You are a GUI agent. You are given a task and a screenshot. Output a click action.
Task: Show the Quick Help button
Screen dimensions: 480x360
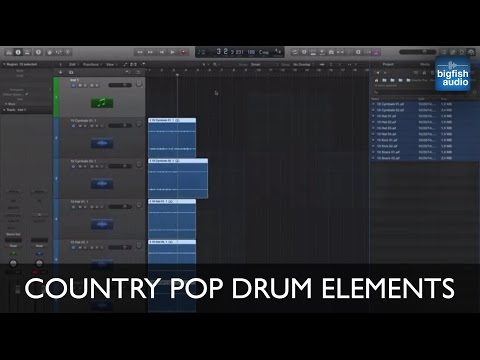point(38,52)
